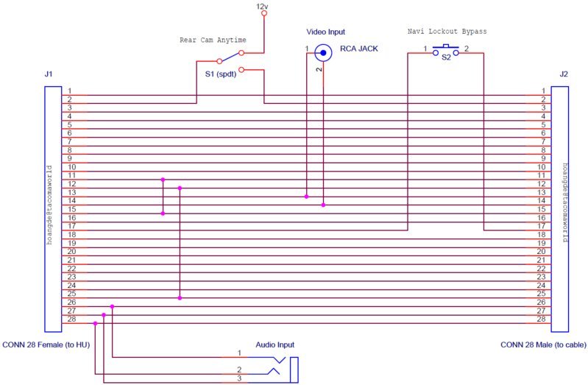Click pin number 1 on J2
The image size is (588, 385).
click(x=543, y=91)
